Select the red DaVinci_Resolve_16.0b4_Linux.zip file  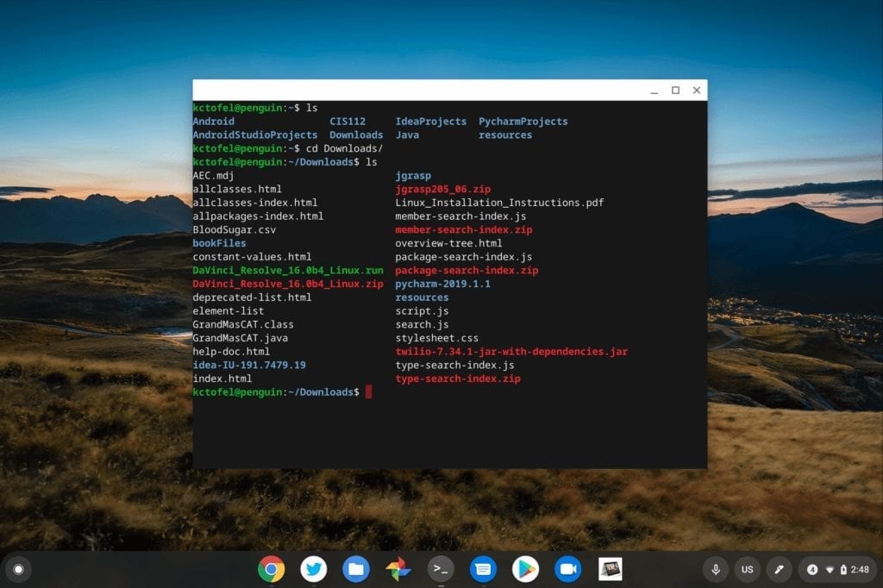288,284
